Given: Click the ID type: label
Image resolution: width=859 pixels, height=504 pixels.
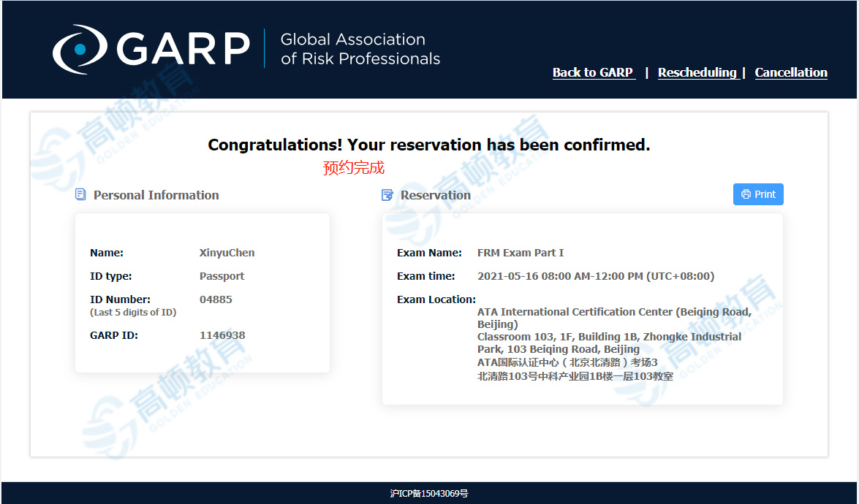Looking at the screenshot, I should pyautogui.click(x=111, y=276).
